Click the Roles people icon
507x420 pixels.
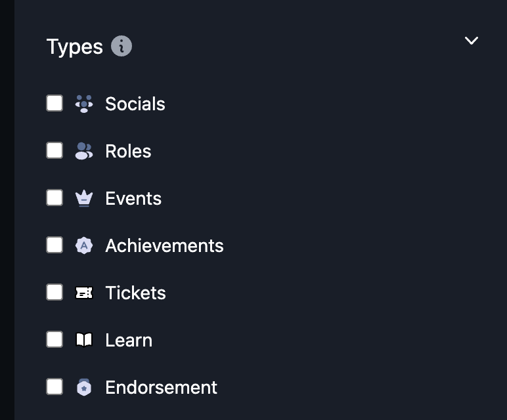[84, 151]
